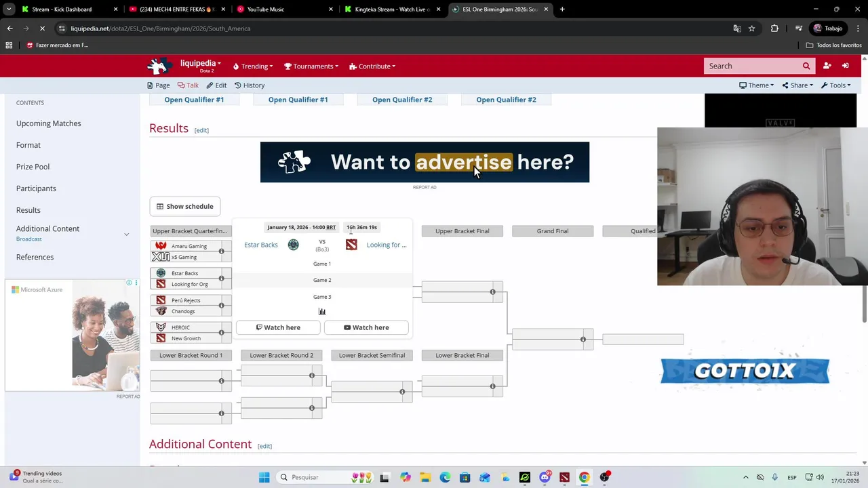This screenshot has height=488, width=868.
Task: Click the Twitch Watch here button
Action: pyautogui.click(x=278, y=327)
